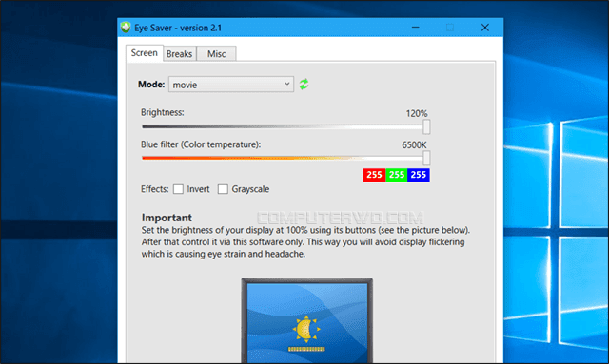Click the Blue filter slider handle
The height and width of the screenshot is (364, 609).
pyautogui.click(x=426, y=158)
